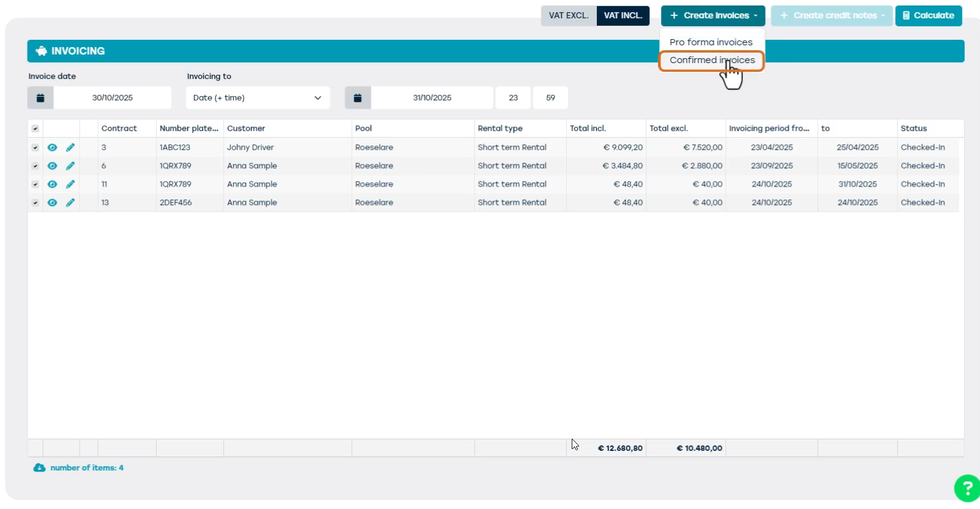980x509 pixels.
Task: Click period end date 31/10/2025 in contract 11 row
Action: (858, 184)
